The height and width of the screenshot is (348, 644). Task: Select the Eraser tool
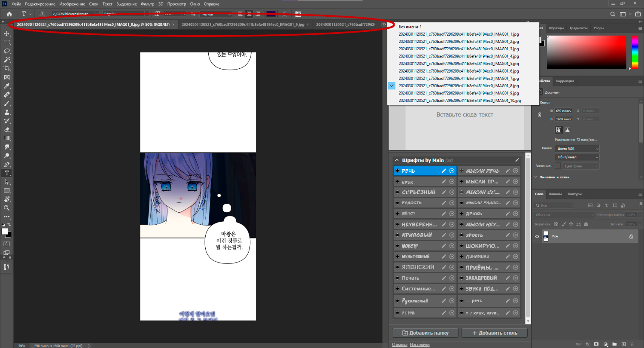pyautogui.click(x=7, y=129)
